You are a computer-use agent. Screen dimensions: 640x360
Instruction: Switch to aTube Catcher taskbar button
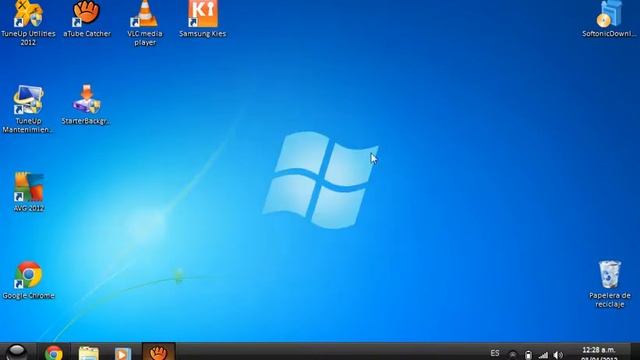point(158,352)
